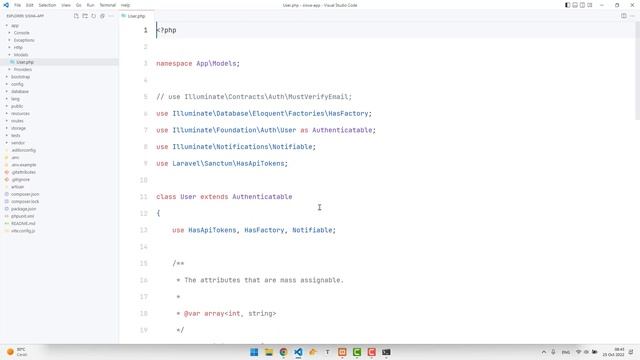Open the artisan file

[x=17, y=187]
